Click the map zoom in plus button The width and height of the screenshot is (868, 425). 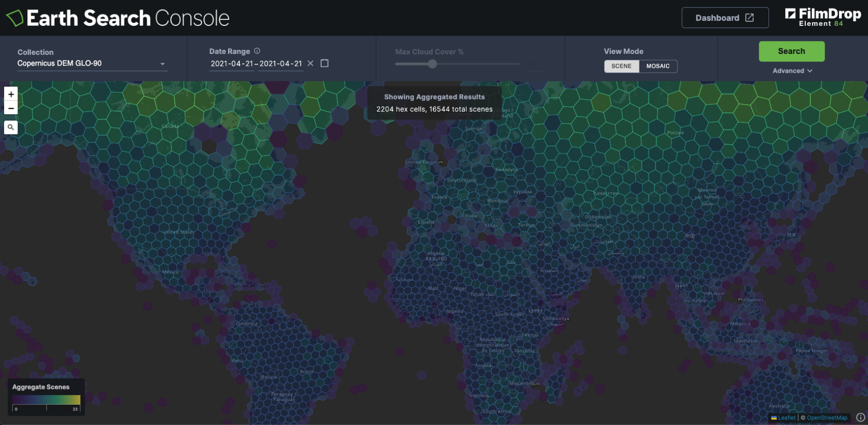(11, 94)
